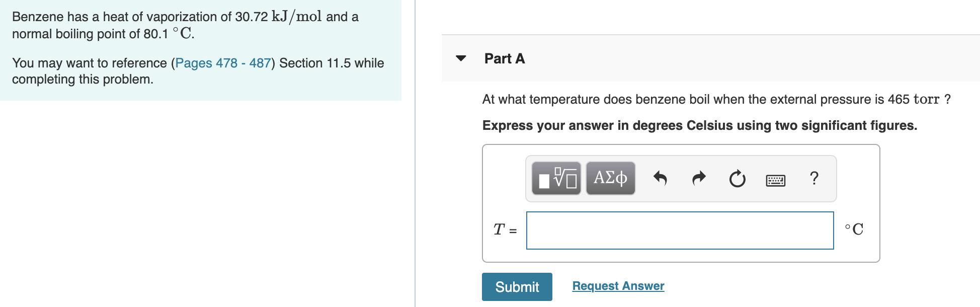Viewport: 980px width, 307px height.
Task: Open equation editor help question mark
Action: tap(815, 178)
